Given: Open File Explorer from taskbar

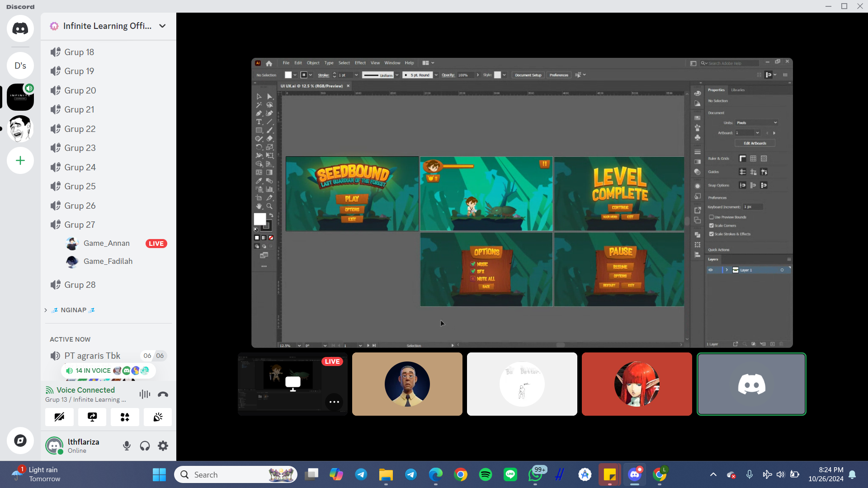Looking at the screenshot, I should (386, 474).
